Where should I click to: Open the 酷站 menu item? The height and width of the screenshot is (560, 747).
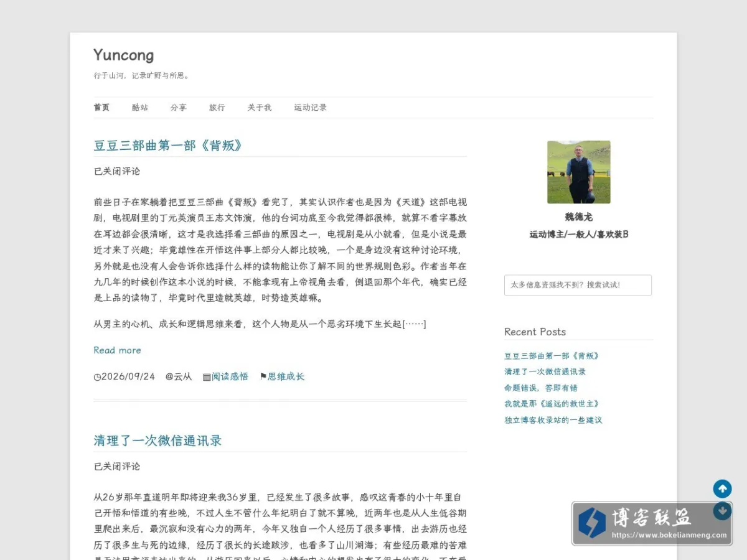click(140, 108)
